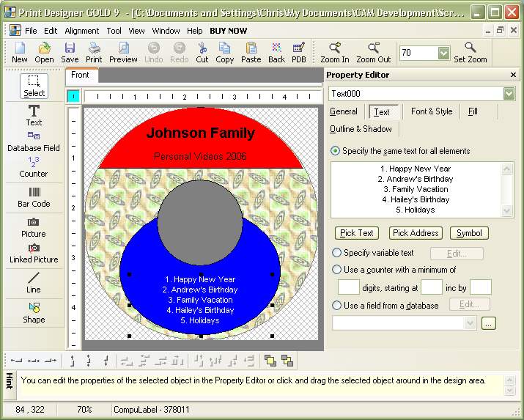Click the align bottom icon in bottom toolbar
524x420 pixels.
pos(106,361)
